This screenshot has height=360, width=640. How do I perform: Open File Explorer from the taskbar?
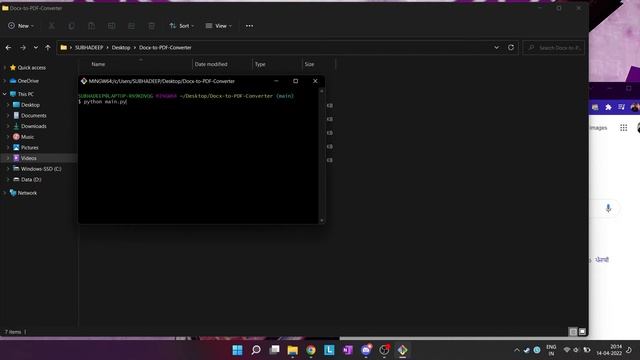point(293,350)
